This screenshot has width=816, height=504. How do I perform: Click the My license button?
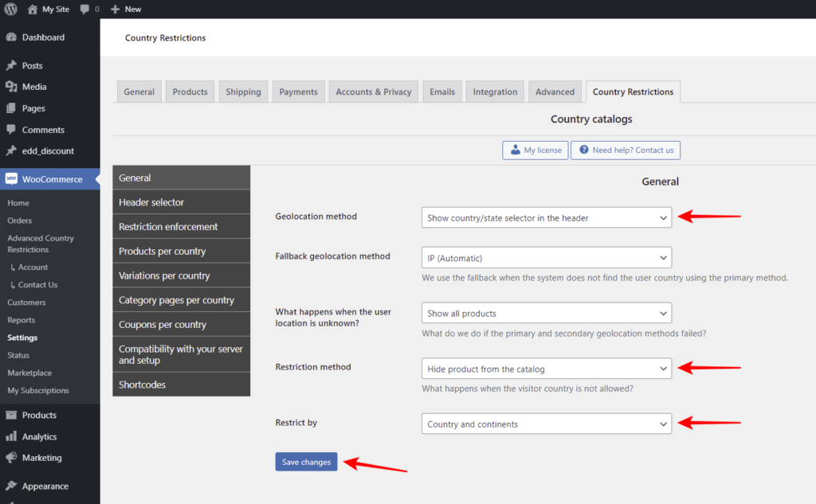[535, 150]
